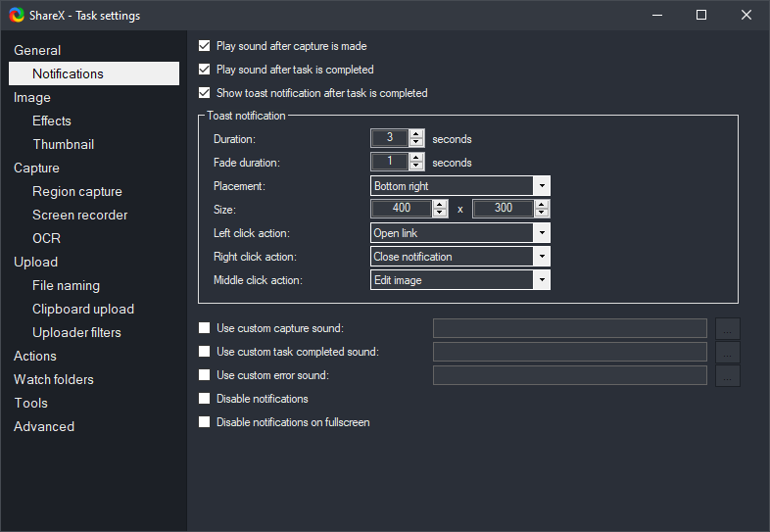Click the ShareX logo in title bar

tap(17, 15)
